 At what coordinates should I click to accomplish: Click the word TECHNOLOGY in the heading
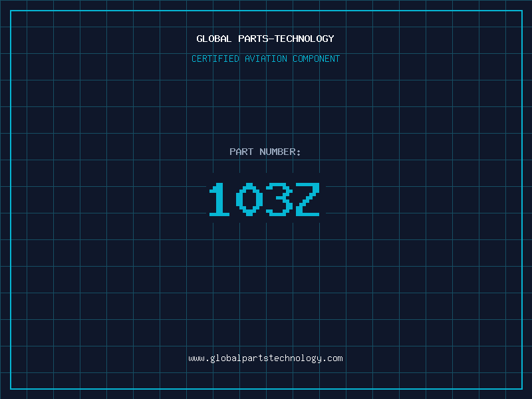click(304, 39)
